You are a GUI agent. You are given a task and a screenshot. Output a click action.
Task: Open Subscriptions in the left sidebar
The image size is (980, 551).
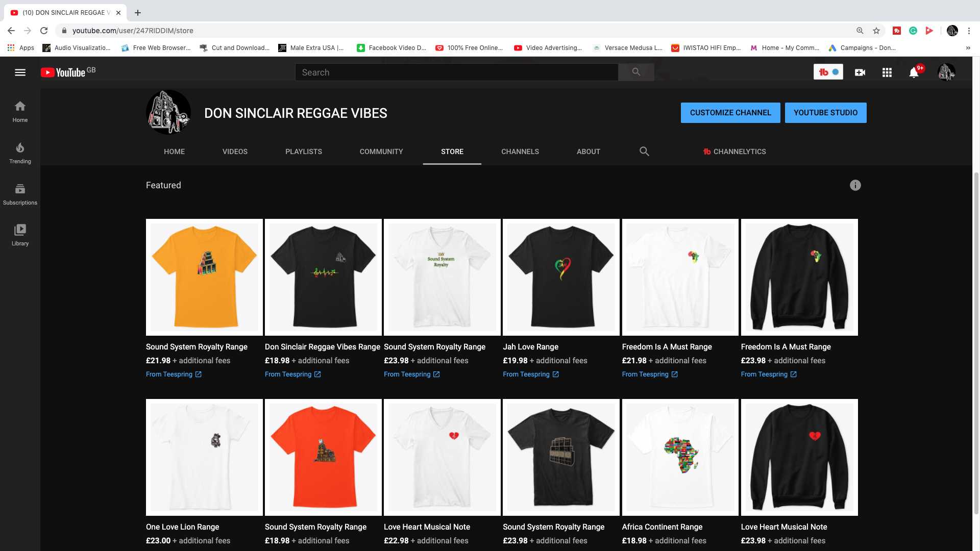pyautogui.click(x=20, y=194)
